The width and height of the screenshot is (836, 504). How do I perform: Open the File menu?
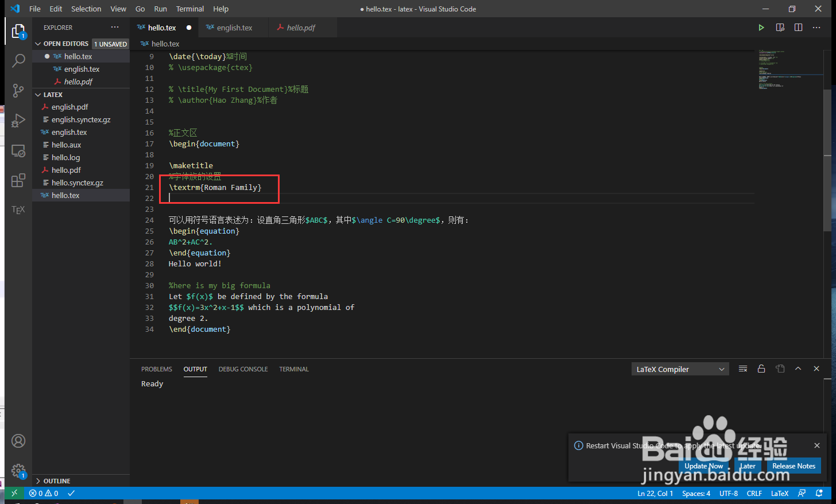click(x=35, y=9)
